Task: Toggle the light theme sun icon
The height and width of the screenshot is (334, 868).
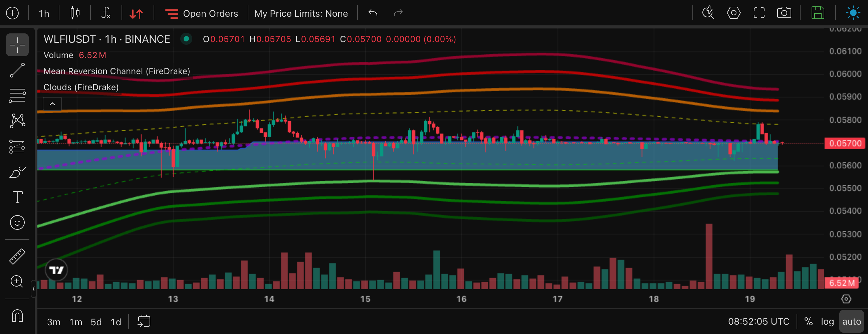Action: 853,13
